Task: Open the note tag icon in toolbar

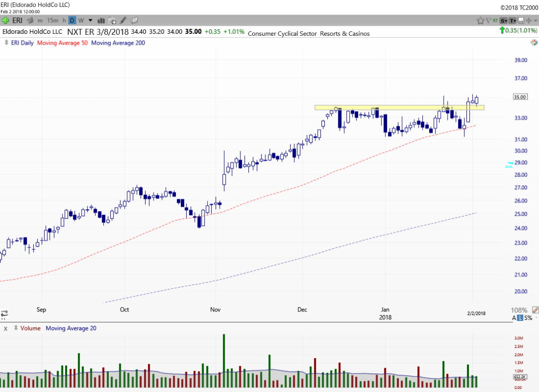Action: pos(134,20)
